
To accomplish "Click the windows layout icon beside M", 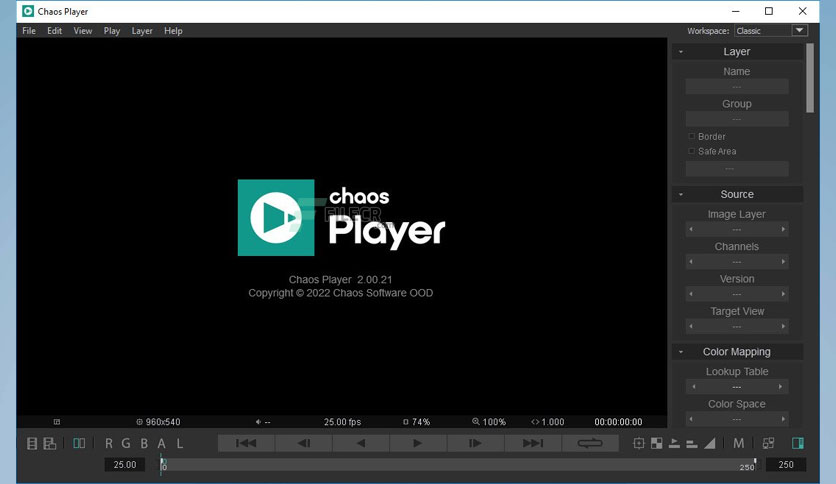I will coord(768,443).
